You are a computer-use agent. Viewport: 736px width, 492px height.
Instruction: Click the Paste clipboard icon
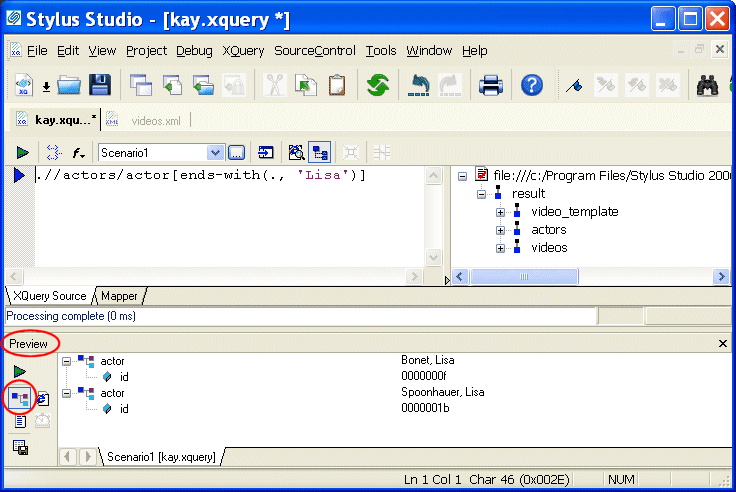click(x=338, y=86)
